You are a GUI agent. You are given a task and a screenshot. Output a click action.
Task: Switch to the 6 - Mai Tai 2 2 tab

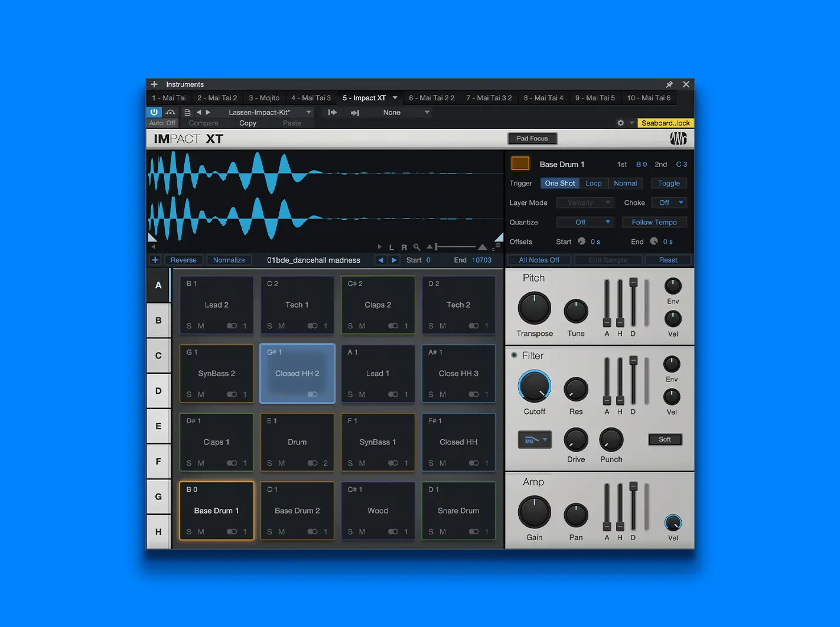[x=432, y=98]
